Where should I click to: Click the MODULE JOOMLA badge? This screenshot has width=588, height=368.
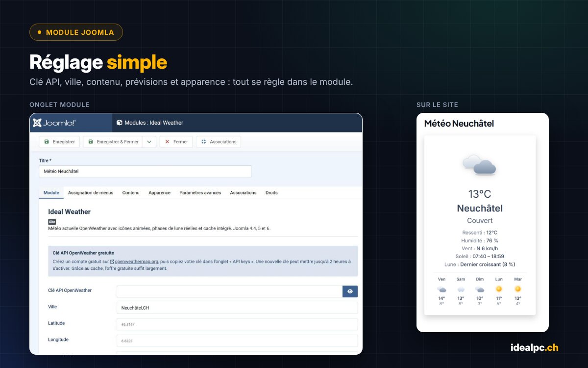pyautogui.click(x=76, y=32)
